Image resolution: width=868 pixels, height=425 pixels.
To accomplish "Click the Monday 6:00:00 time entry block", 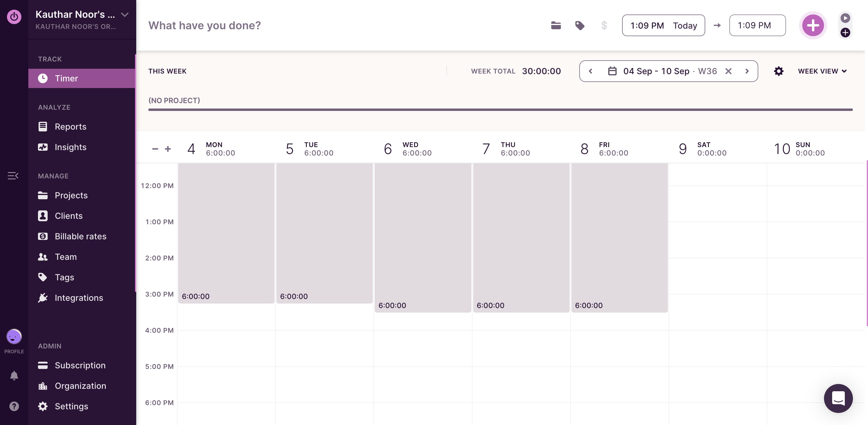I will [226, 233].
